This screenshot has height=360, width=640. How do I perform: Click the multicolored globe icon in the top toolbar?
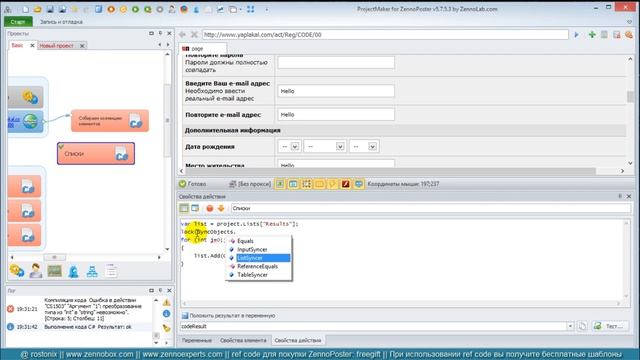click(184, 9)
